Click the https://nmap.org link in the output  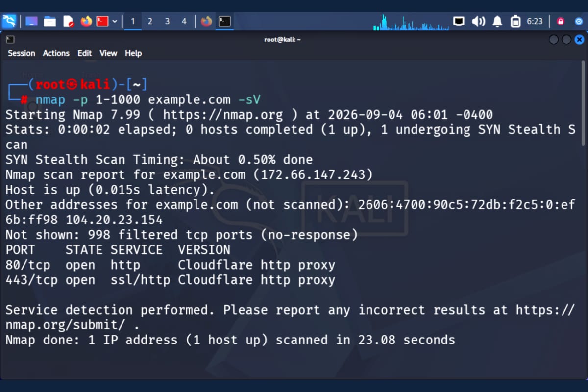(223, 115)
